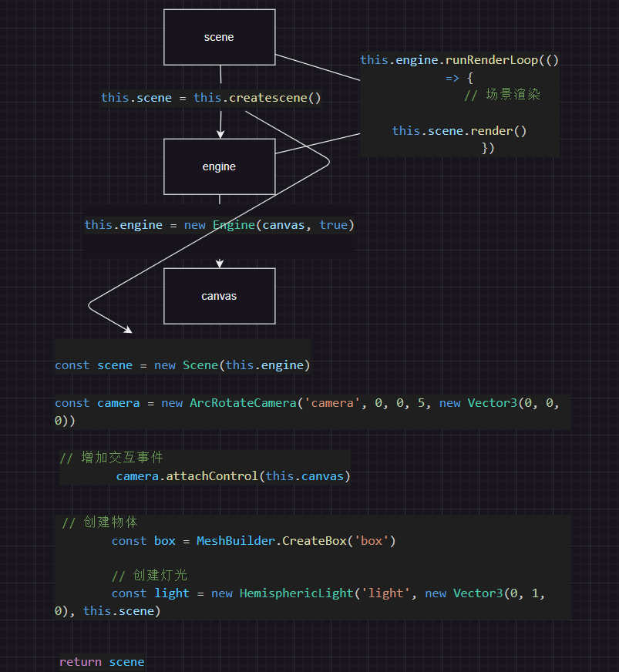The image size is (619, 672).
Task: Click the curved arrow's arrowhead above const scene
Action: point(127,330)
